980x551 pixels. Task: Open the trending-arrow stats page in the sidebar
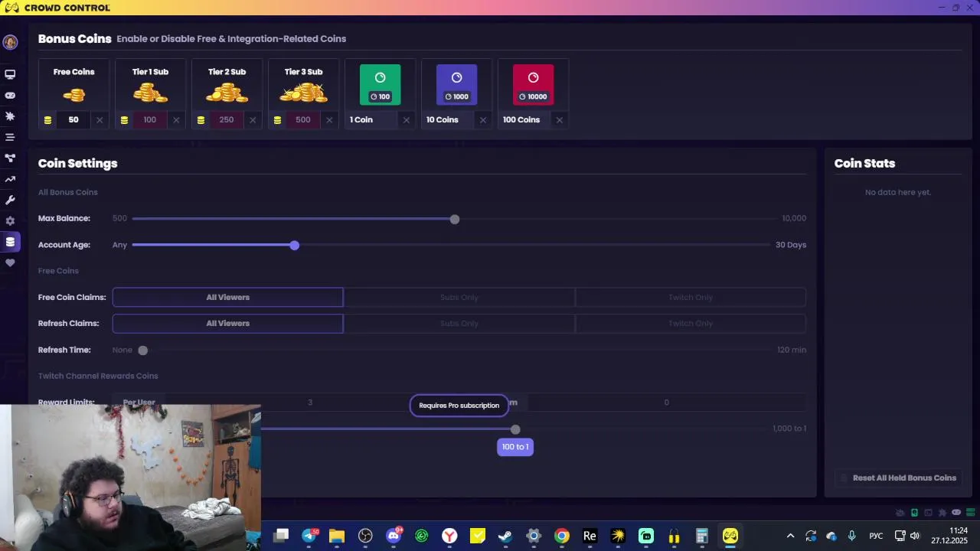click(x=10, y=179)
